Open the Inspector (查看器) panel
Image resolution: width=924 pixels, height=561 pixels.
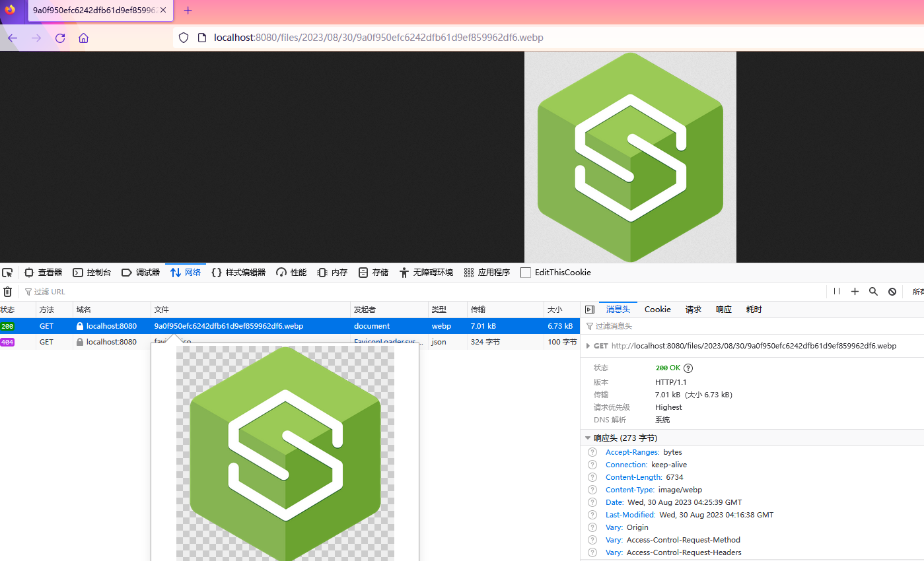[x=43, y=273]
